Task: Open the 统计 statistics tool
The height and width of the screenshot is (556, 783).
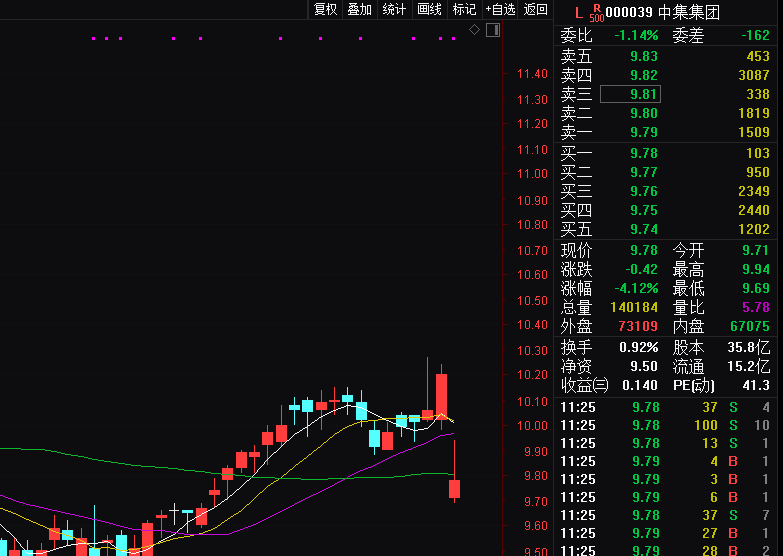Action: pyautogui.click(x=394, y=9)
